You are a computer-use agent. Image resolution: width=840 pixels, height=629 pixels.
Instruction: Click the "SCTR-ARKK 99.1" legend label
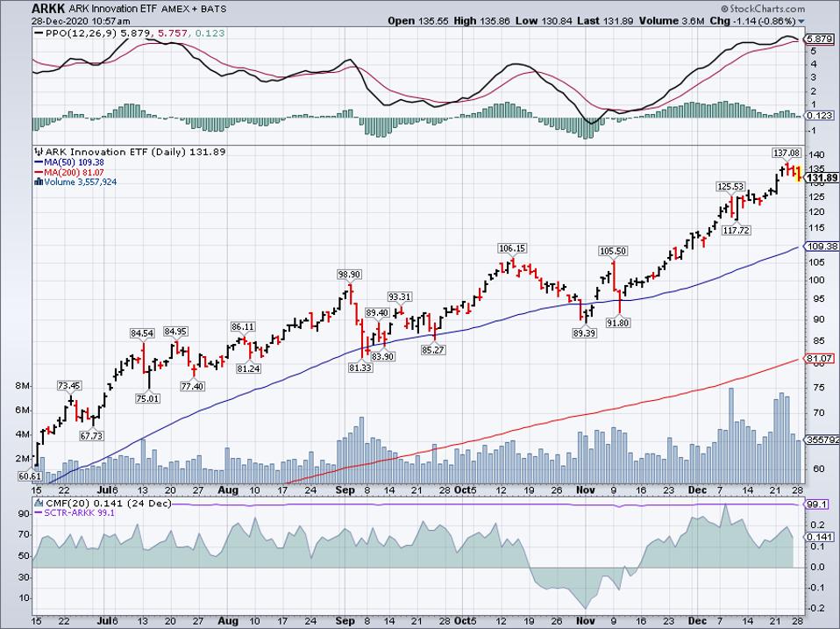pos(80,512)
